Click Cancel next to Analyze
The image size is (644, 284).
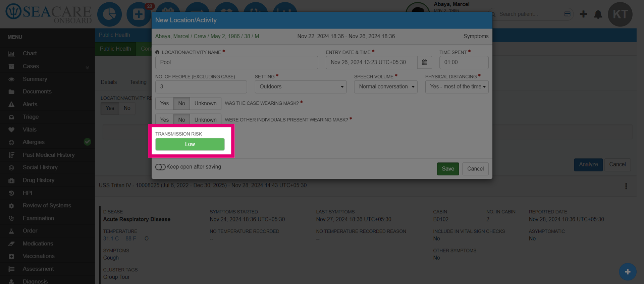pos(617,165)
